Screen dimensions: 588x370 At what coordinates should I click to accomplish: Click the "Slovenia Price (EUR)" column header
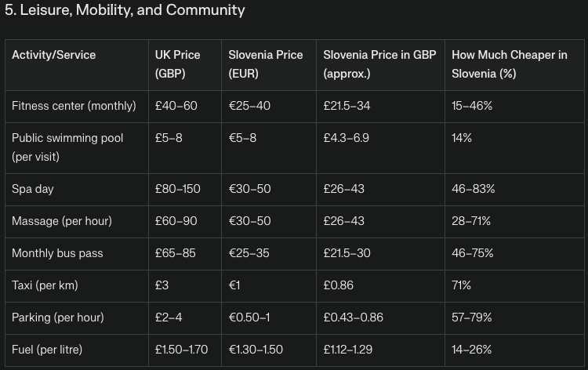click(x=266, y=64)
